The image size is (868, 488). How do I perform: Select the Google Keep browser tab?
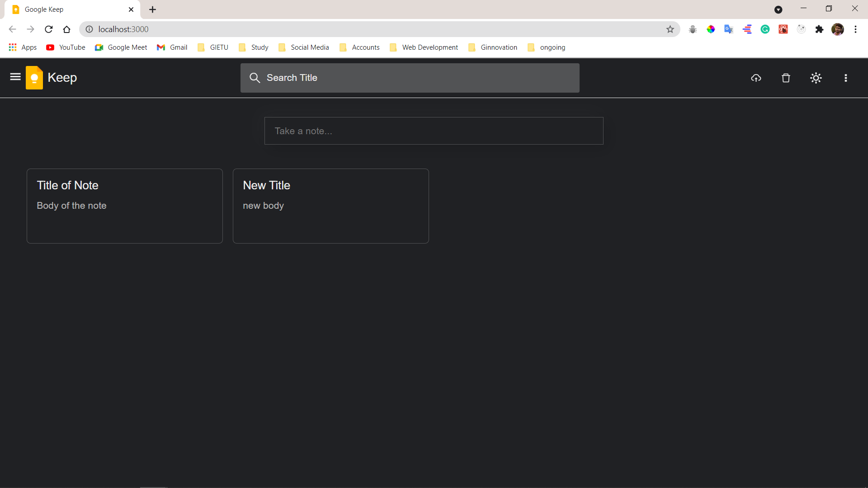68,9
